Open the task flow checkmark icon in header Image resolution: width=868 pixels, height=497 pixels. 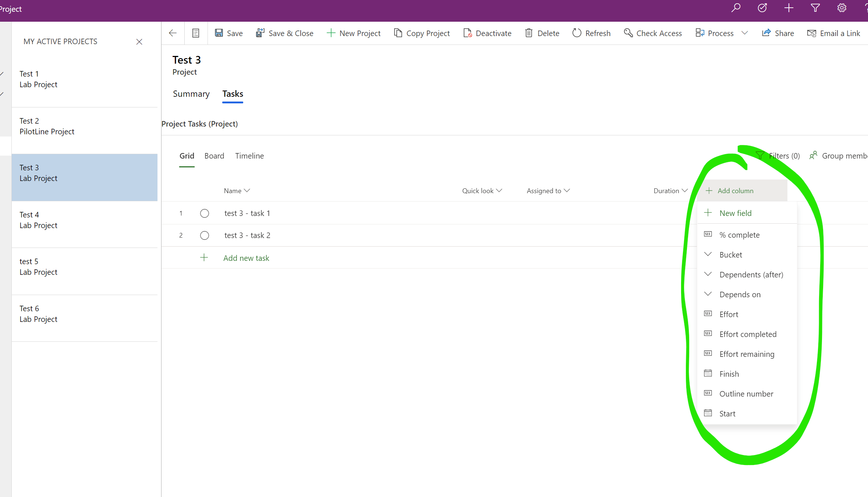click(x=762, y=8)
